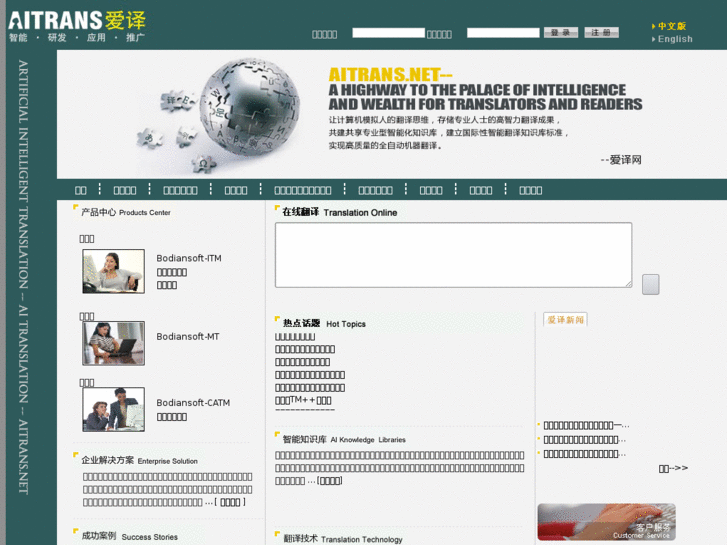This screenshot has width=727, height=545.
Task: Click the Enterprise Solution heading
Action: (140, 460)
